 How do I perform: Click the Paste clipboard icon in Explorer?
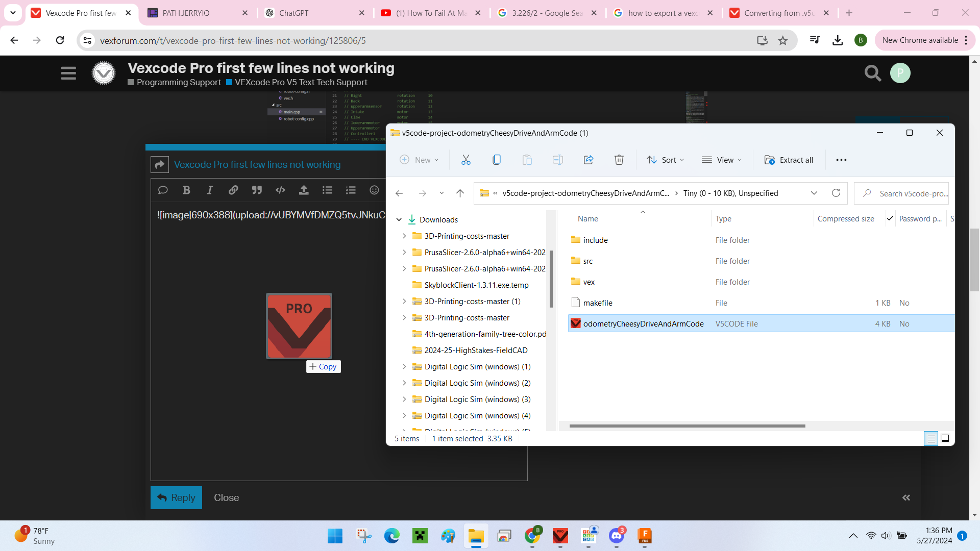(x=527, y=160)
